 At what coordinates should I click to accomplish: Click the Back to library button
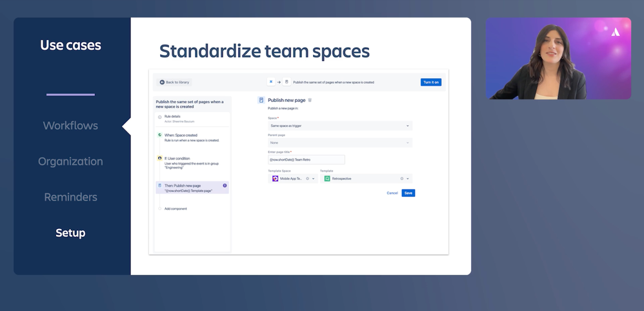click(x=175, y=82)
